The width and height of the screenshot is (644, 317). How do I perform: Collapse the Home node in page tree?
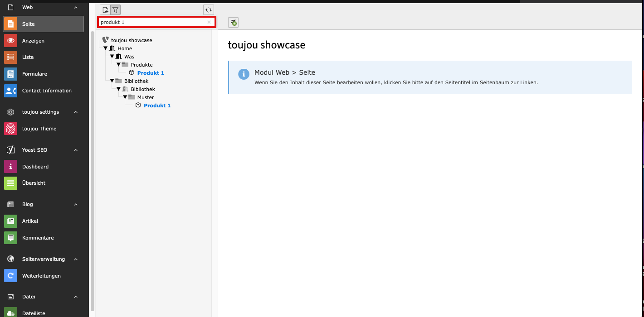[x=106, y=48]
